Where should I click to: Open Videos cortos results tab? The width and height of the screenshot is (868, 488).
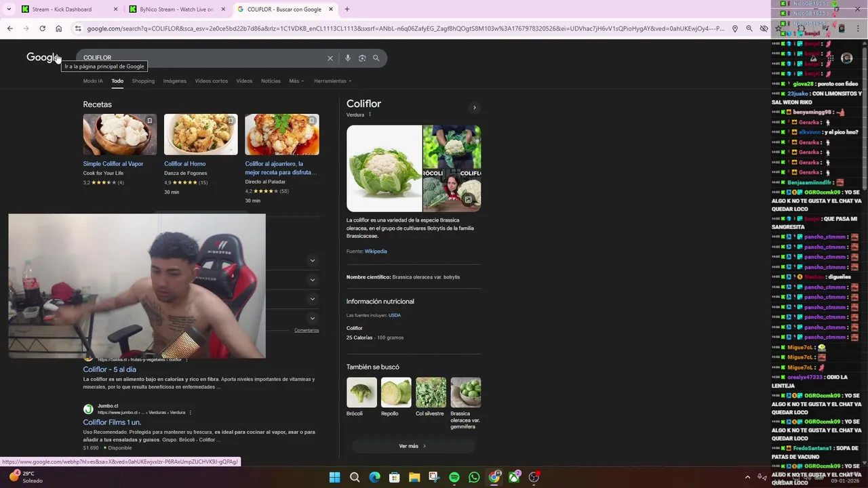[x=212, y=81]
